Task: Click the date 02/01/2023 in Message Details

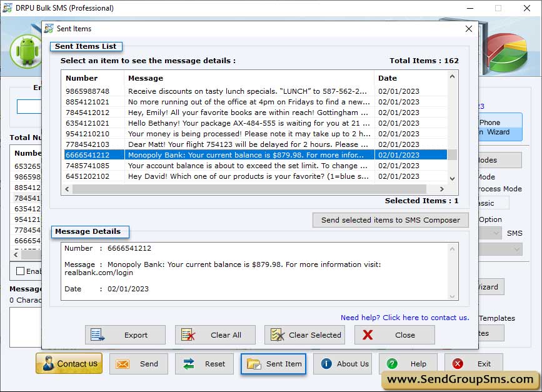Action: click(128, 289)
